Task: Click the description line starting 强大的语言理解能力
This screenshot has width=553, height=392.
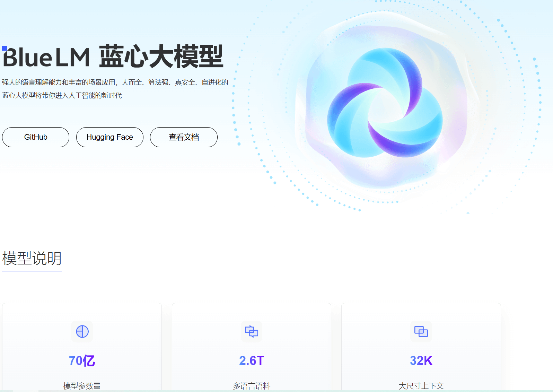Action: pos(115,82)
